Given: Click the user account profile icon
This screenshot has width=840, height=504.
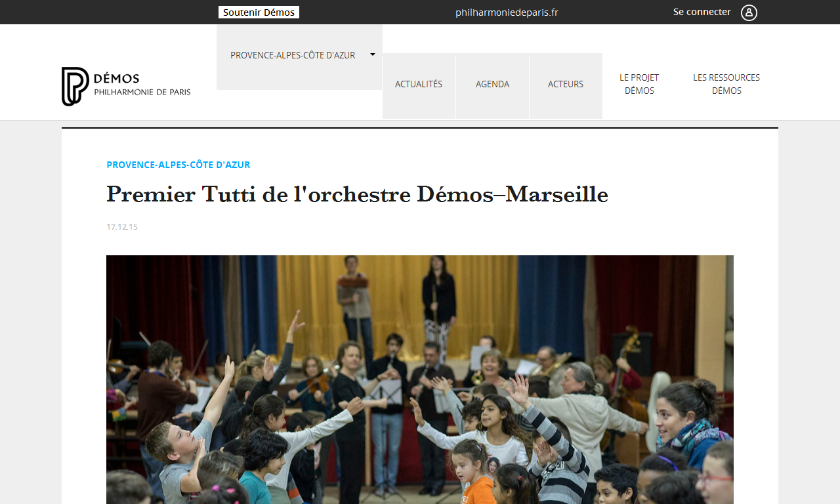Looking at the screenshot, I should [x=749, y=12].
